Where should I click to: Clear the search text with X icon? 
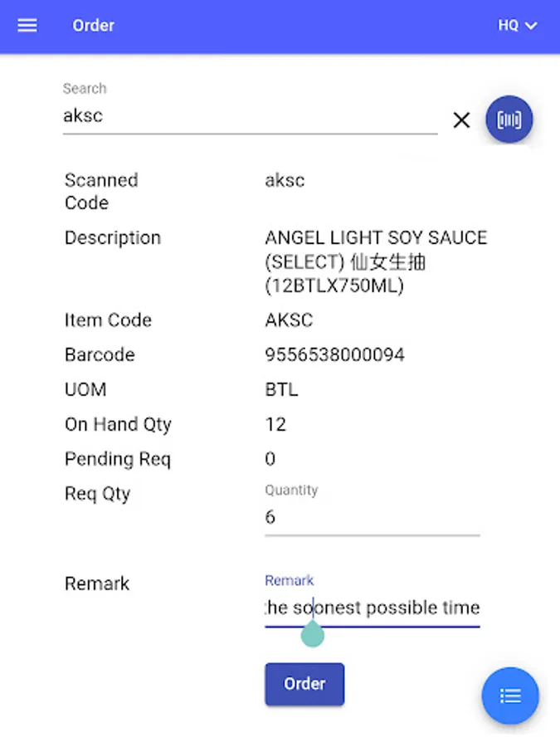tap(461, 120)
